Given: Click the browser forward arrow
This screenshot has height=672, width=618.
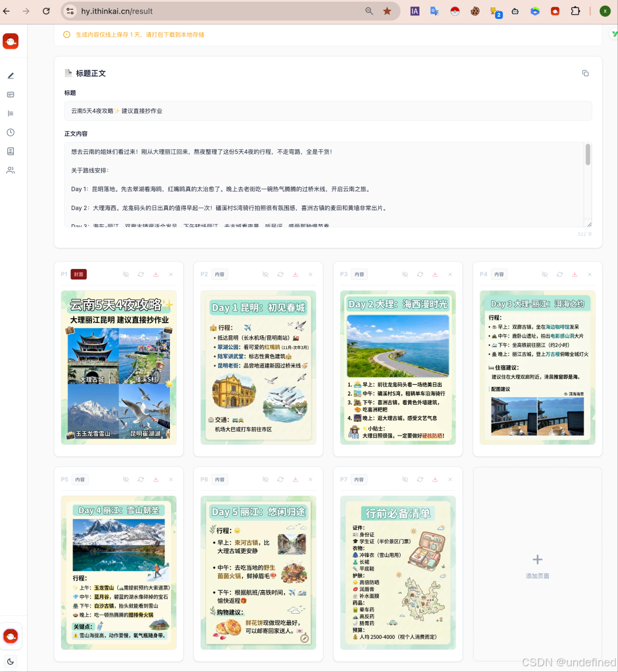Looking at the screenshot, I should pos(26,11).
